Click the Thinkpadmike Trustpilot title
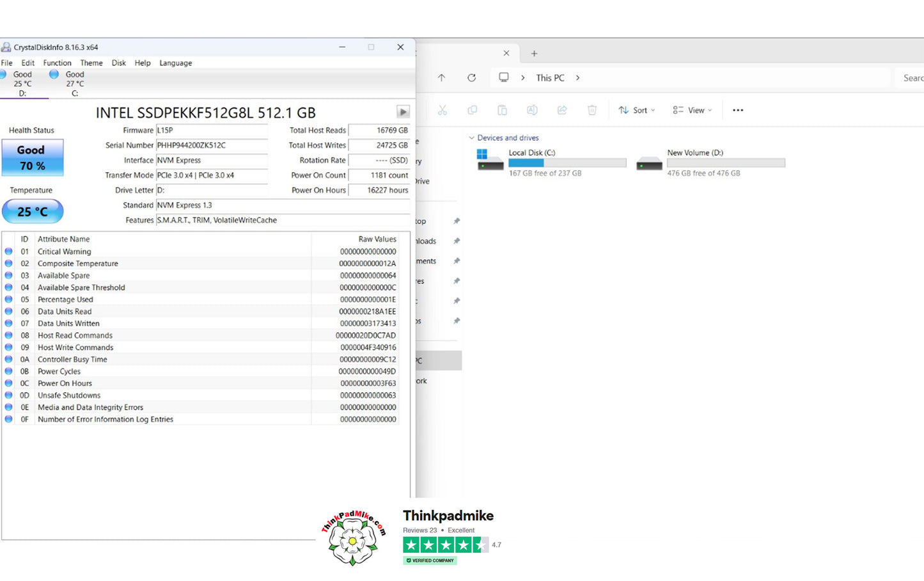This screenshot has height=581, width=924. tap(448, 516)
